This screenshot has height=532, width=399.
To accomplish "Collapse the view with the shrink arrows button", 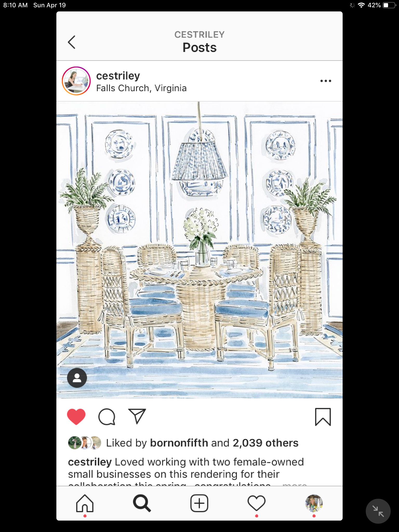I will coord(378,511).
